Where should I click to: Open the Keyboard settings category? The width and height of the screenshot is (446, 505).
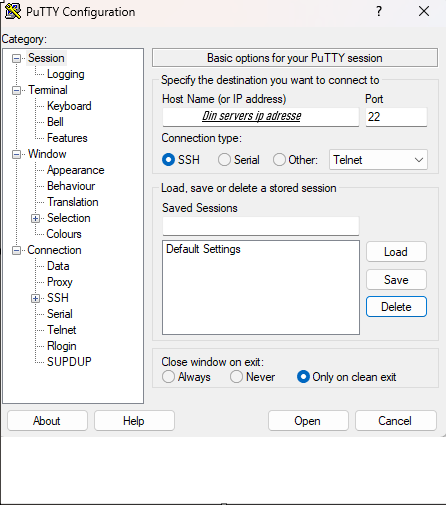(x=69, y=106)
